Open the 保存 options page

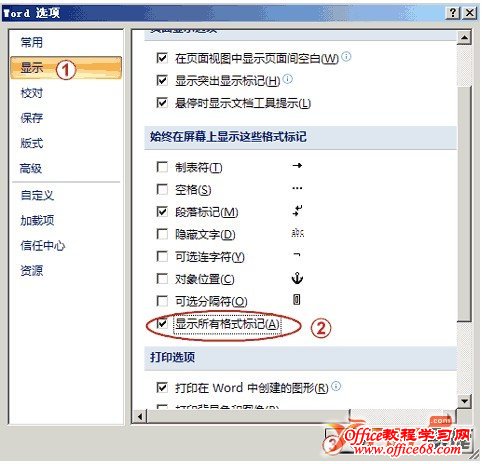coord(32,118)
